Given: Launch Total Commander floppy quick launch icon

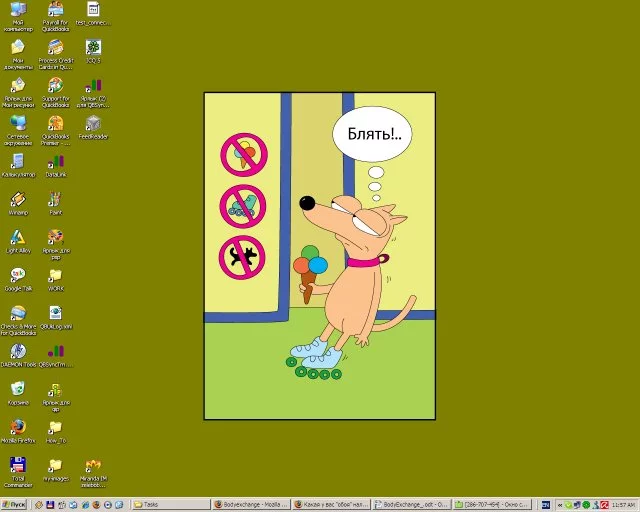Looking at the screenshot, I should pos(50,505).
